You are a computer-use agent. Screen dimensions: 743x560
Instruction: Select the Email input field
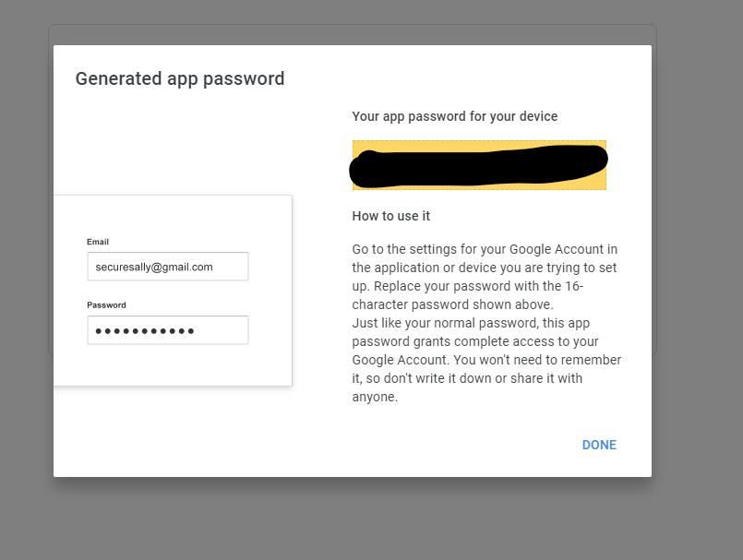(167, 266)
